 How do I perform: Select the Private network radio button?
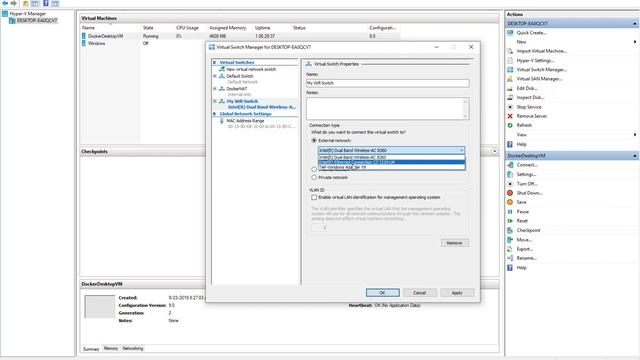click(x=314, y=178)
